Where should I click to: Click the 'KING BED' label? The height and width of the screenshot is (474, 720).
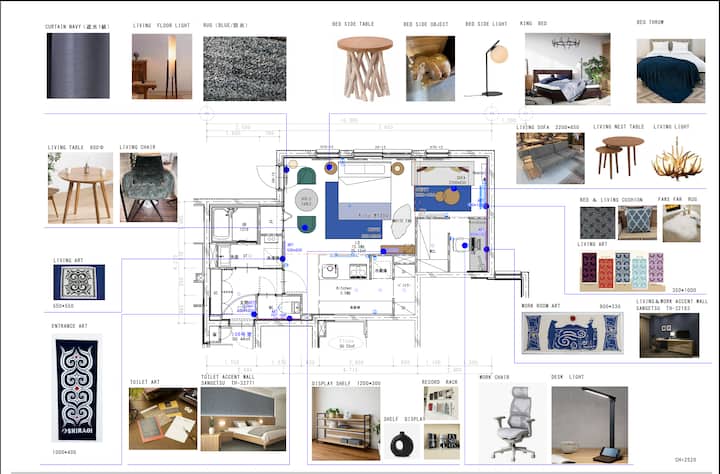click(534, 23)
